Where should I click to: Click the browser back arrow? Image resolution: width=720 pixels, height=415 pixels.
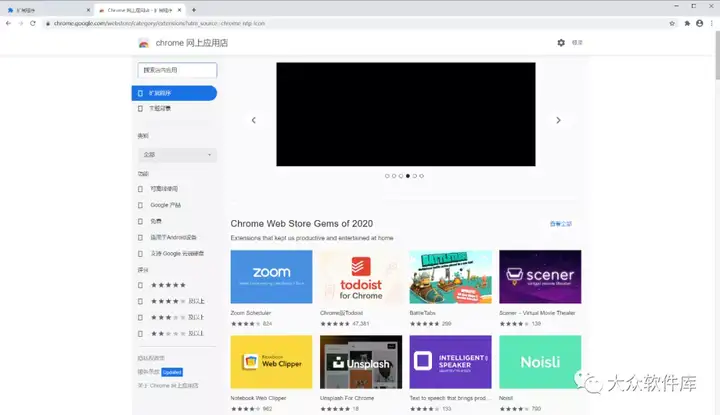(8, 23)
